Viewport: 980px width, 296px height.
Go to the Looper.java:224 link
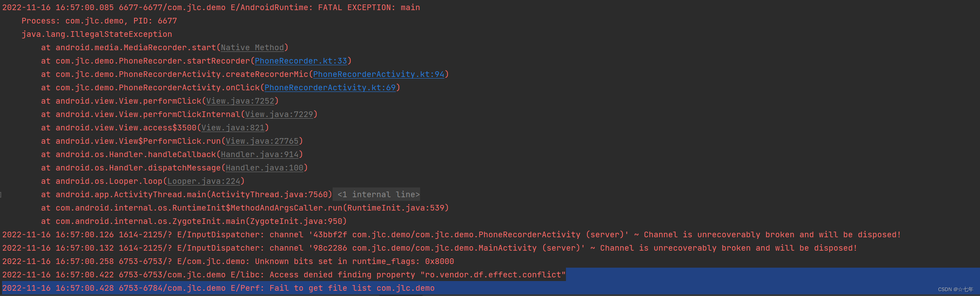(x=204, y=181)
